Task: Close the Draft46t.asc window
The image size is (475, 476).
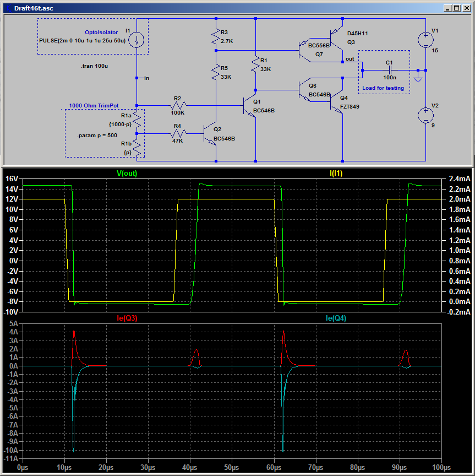Action: [466, 8]
